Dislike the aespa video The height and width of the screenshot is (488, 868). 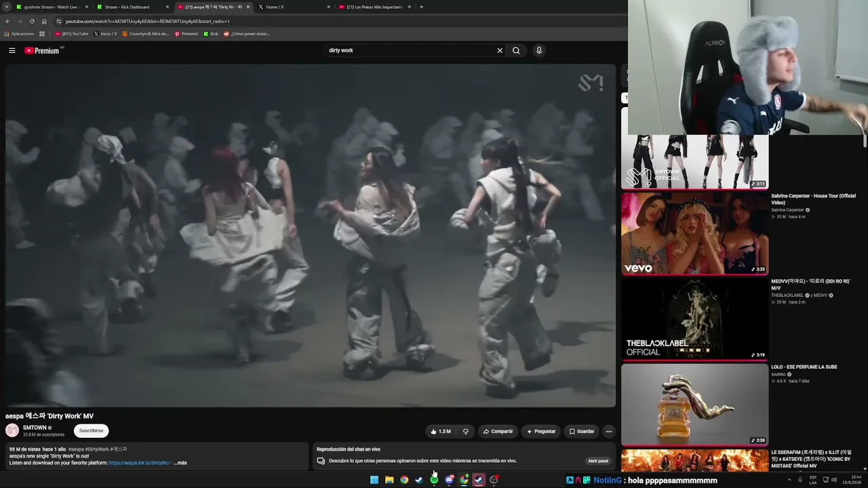tap(465, 431)
